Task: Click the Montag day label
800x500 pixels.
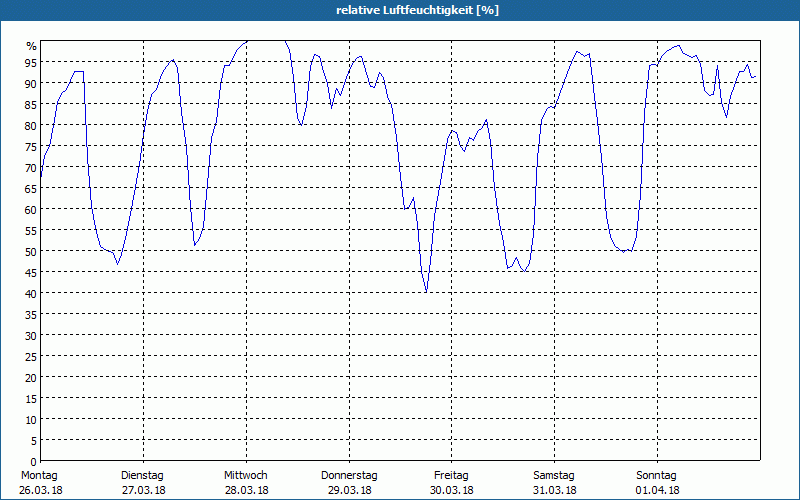Action: pos(39,476)
